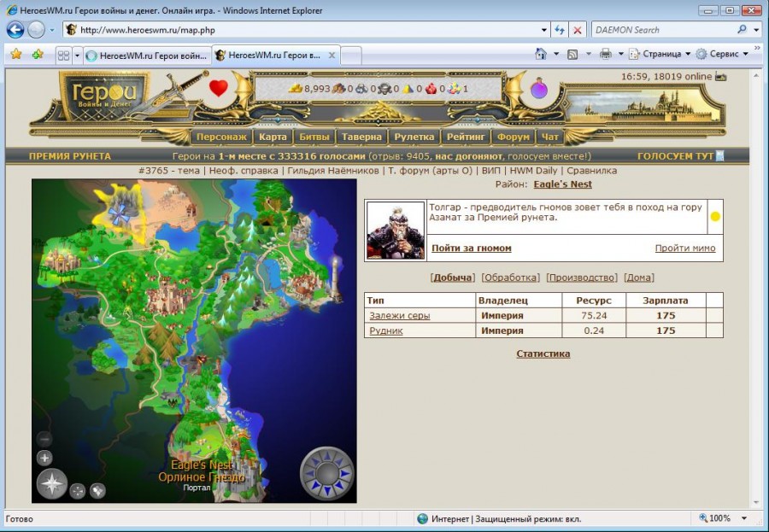The height and width of the screenshot is (532, 769).
Task: Click the purple mana potion icon
Action: point(539,88)
